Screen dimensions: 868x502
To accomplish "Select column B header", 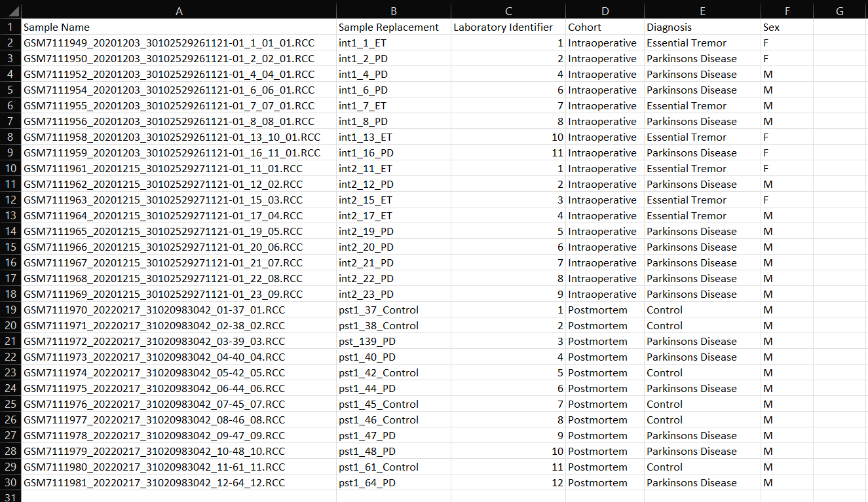I will 393,11.
